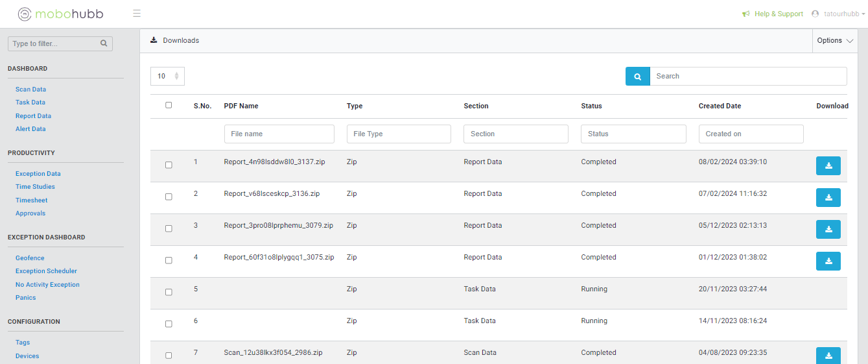868x364 pixels.
Task: Expand the Options dropdown
Action: point(835,40)
